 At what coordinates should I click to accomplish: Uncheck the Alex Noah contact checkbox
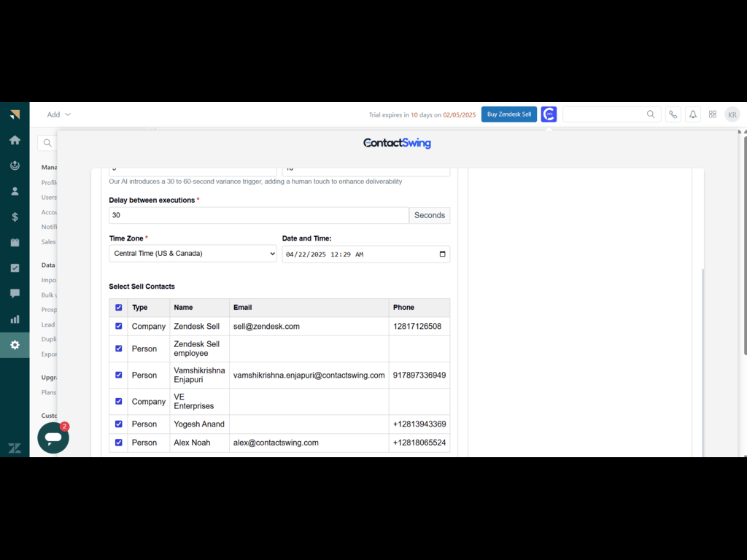click(119, 442)
